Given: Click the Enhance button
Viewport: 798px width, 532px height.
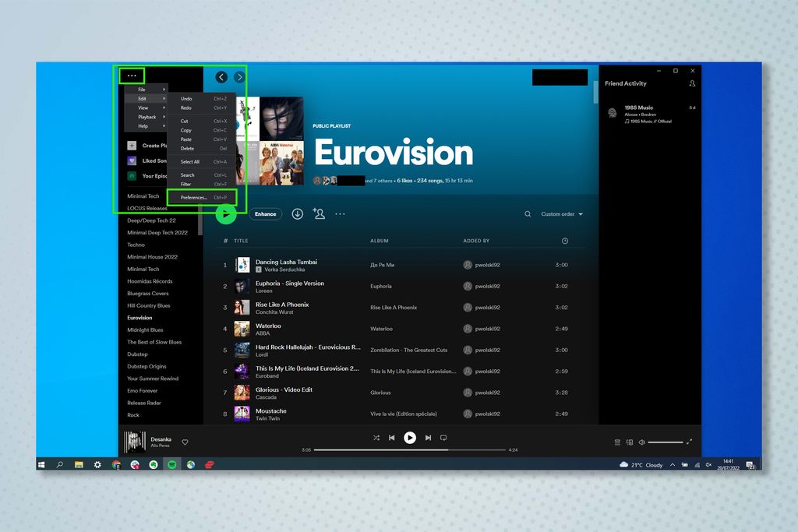Looking at the screenshot, I should (266, 213).
